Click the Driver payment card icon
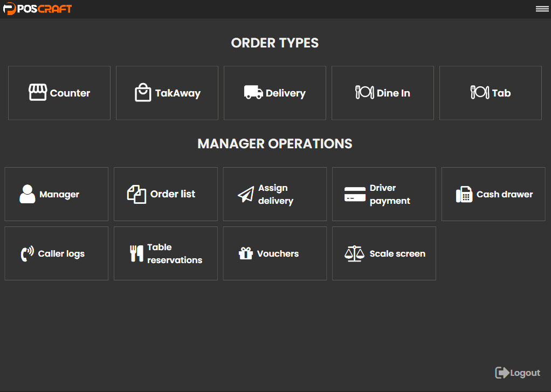The height and width of the screenshot is (392, 551). point(355,194)
